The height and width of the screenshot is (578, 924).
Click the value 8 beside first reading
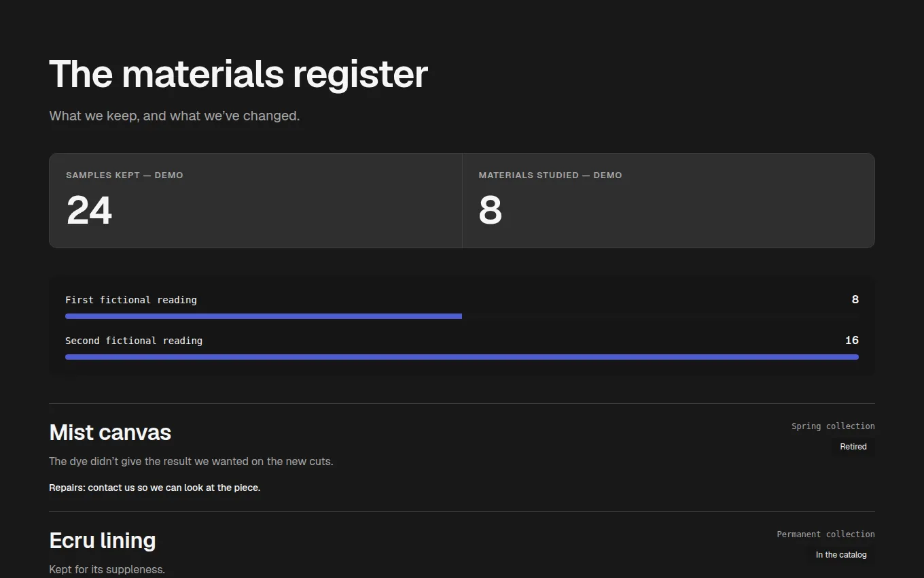855,299
